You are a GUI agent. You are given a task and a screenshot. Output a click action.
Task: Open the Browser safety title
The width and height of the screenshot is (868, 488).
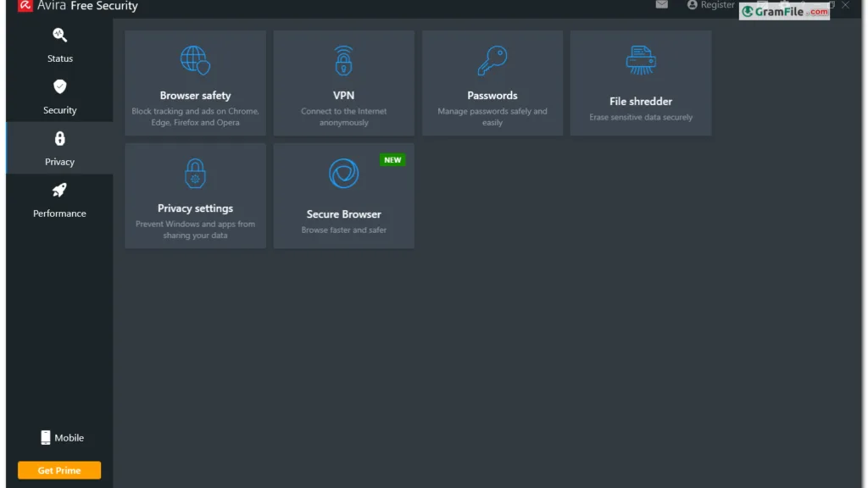196,96
